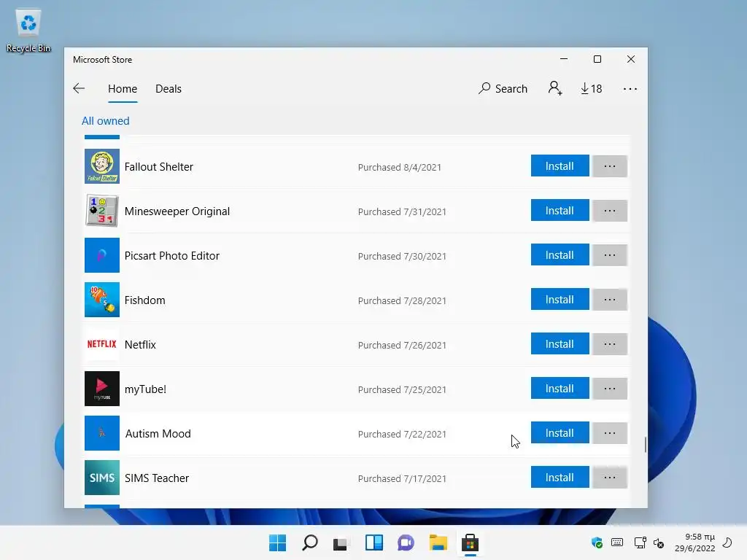Switch to the Home tab

point(123,89)
